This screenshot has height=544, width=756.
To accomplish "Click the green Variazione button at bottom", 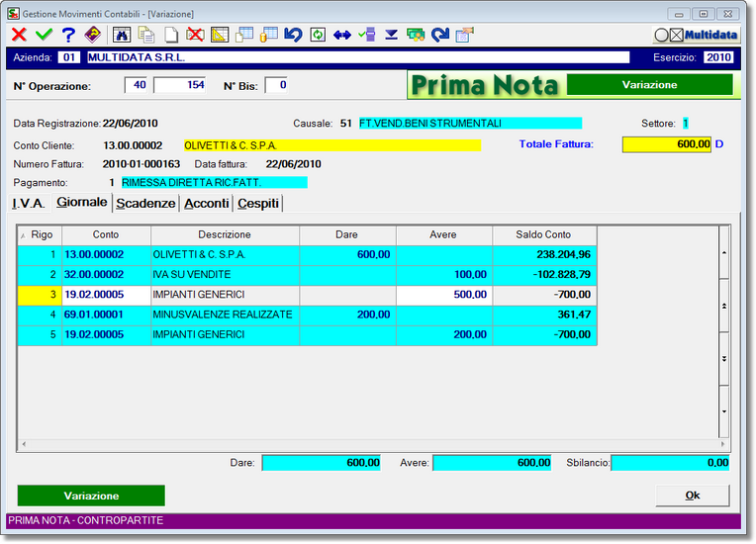I will pos(91,496).
